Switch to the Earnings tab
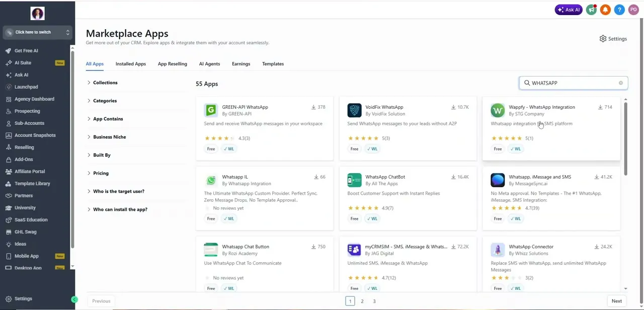 (241, 64)
